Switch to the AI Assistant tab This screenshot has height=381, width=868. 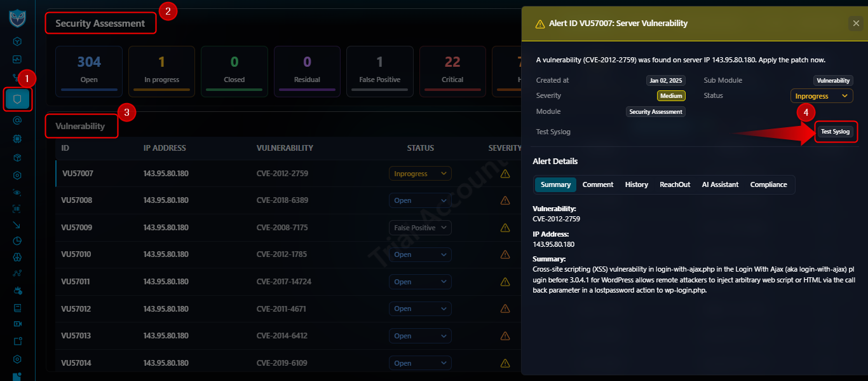(x=720, y=184)
